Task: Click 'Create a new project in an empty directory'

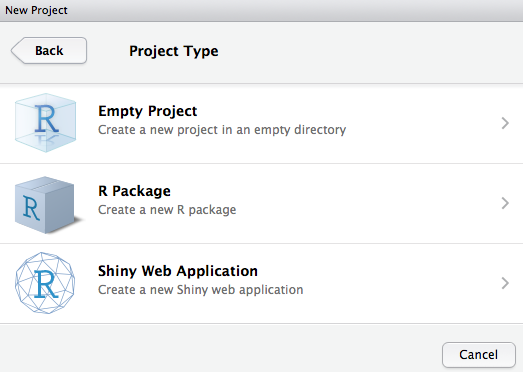Action: point(222,130)
